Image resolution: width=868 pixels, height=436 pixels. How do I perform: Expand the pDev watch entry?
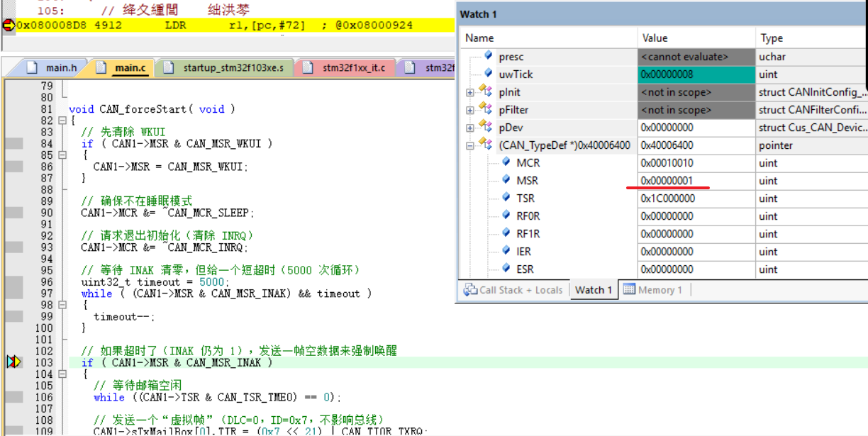point(469,128)
